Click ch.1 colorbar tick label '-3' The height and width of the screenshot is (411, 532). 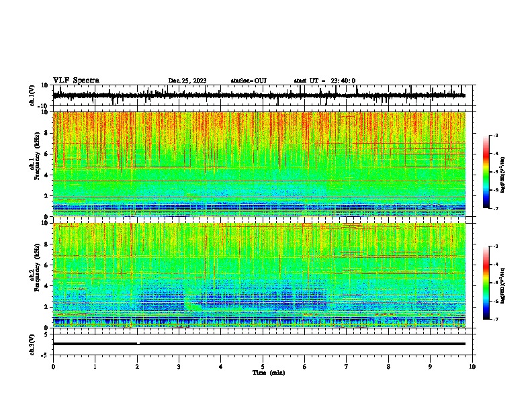click(496, 135)
